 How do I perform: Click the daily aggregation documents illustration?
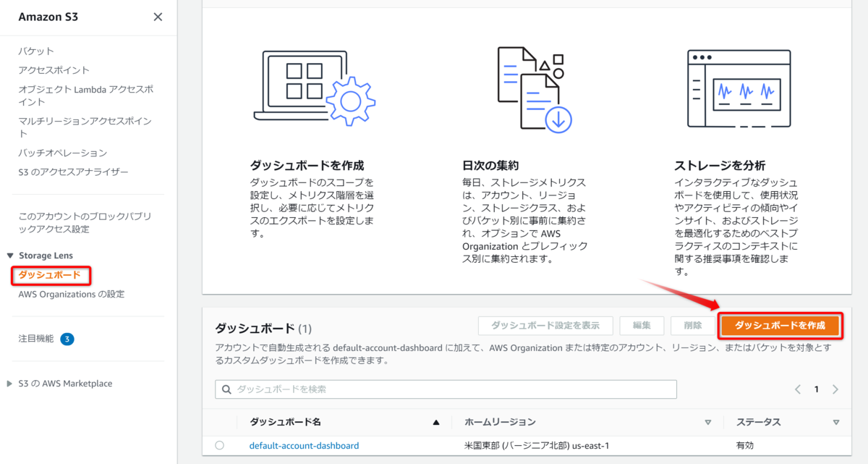pos(534,88)
